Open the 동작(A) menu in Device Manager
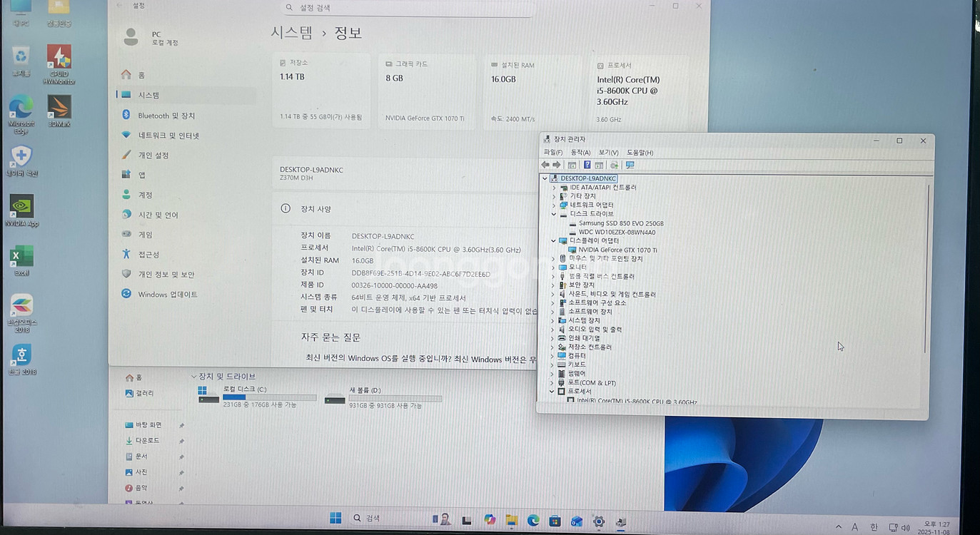The image size is (980, 535). coord(580,152)
